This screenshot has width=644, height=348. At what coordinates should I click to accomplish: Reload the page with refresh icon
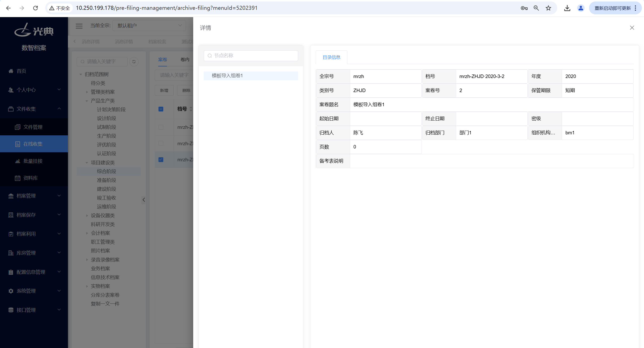point(35,8)
